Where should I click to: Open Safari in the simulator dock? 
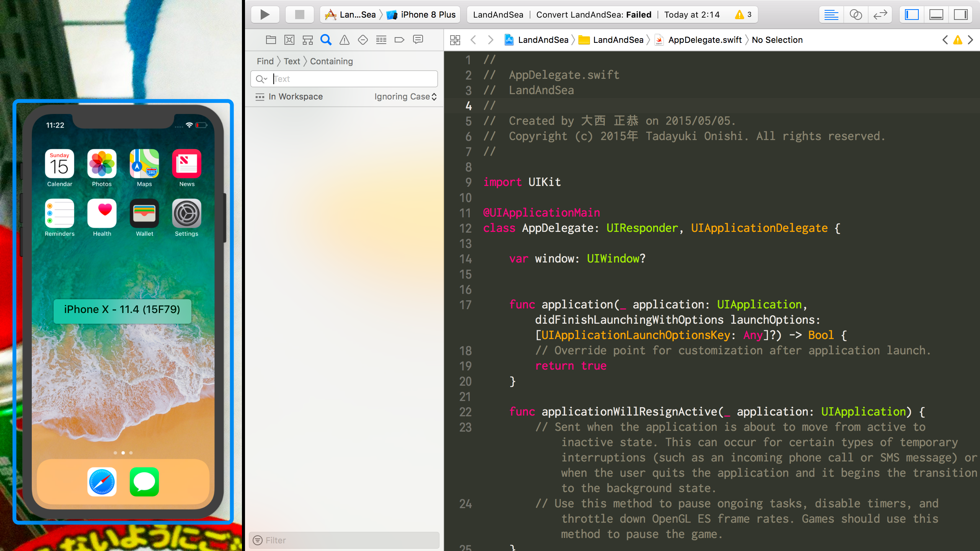[x=102, y=482]
